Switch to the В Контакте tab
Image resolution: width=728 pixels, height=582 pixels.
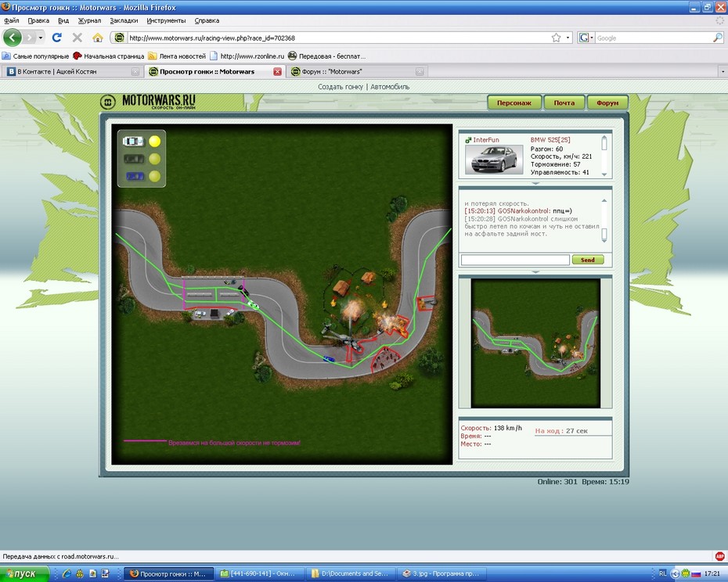[x=71, y=71]
